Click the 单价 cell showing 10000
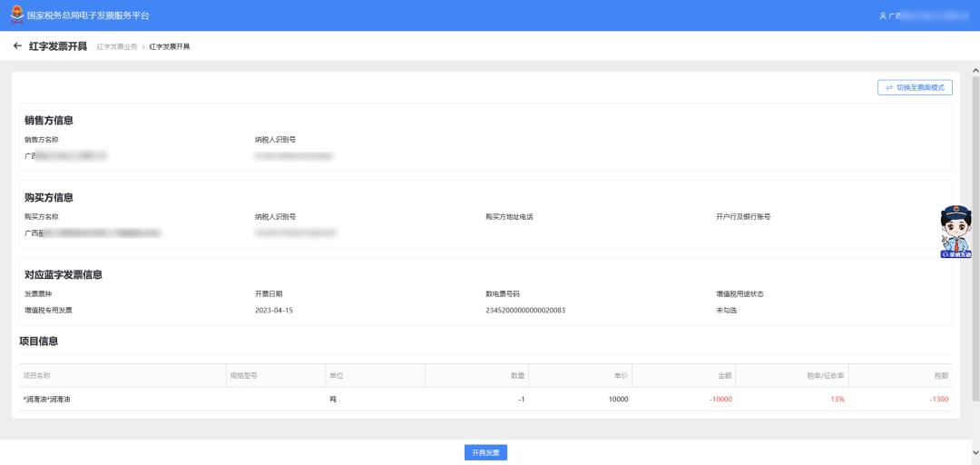This screenshot has width=980, height=465. (617, 400)
